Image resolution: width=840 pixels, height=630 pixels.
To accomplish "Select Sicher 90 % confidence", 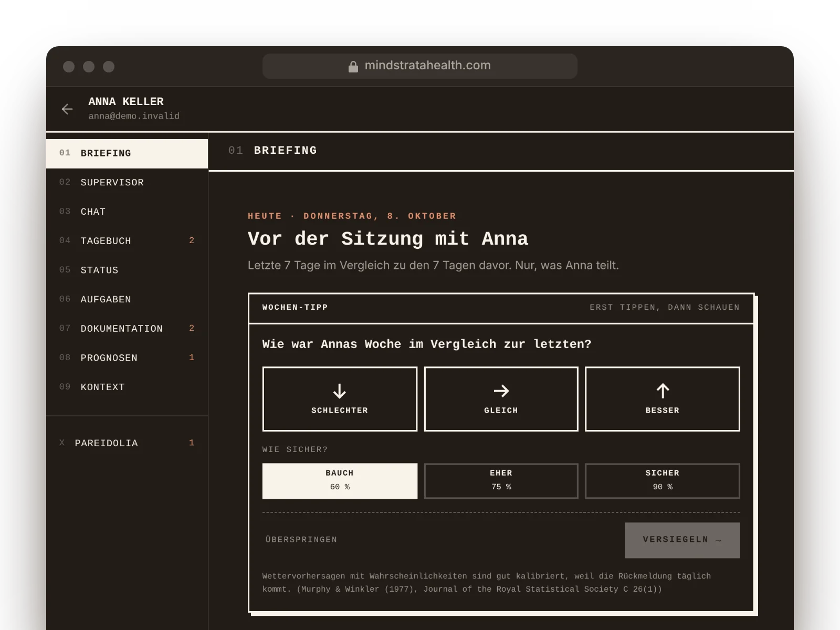I will pos(663,481).
